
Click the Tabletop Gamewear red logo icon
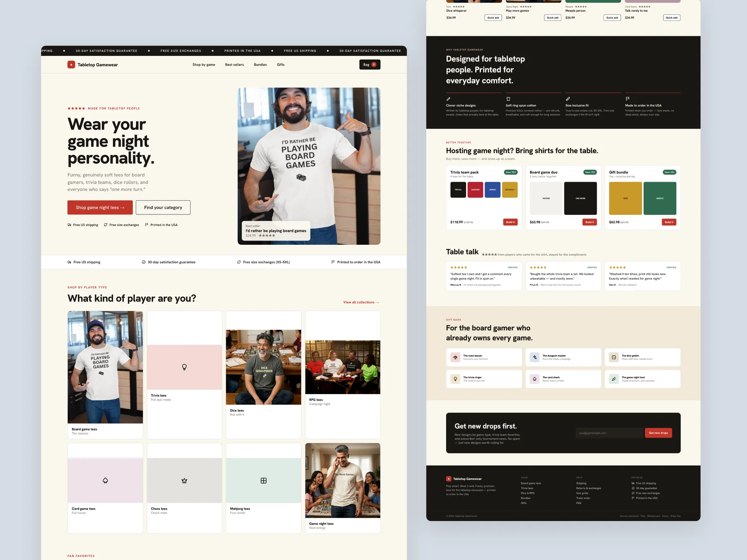(71, 65)
